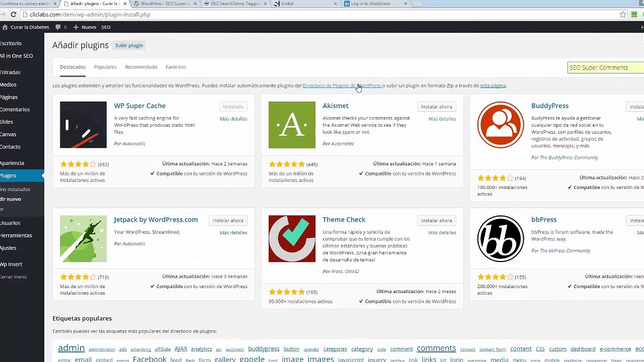Switch to the Log in to SlideShare tab
The height and width of the screenshot is (362, 644).
(375, 4)
